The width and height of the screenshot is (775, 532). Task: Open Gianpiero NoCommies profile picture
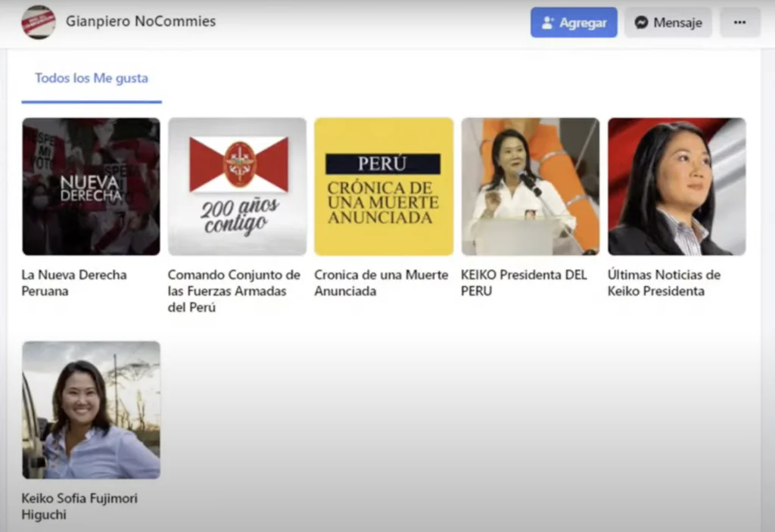click(x=39, y=22)
